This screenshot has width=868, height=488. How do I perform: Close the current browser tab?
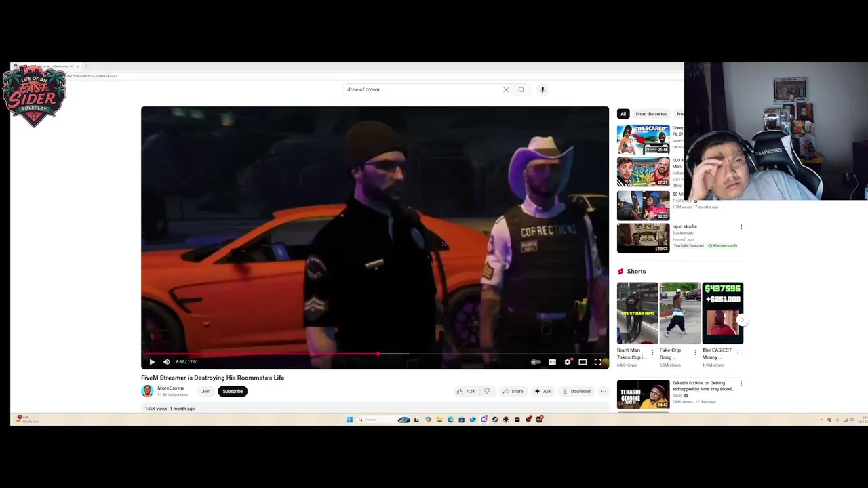78,66
